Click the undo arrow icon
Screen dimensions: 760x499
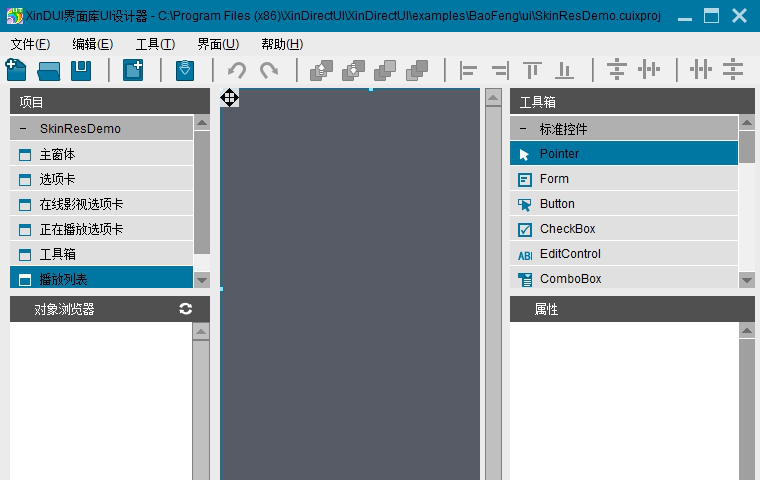[237, 70]
